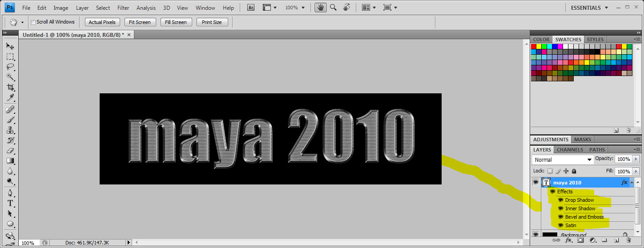The width and height of the screenshot is (644, 248).
Task: Switch to the Styles tab
Action: coord(595,40)
